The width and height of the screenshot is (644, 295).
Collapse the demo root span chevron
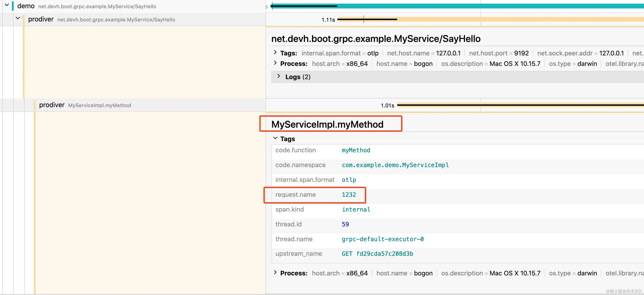pos(7,5)
